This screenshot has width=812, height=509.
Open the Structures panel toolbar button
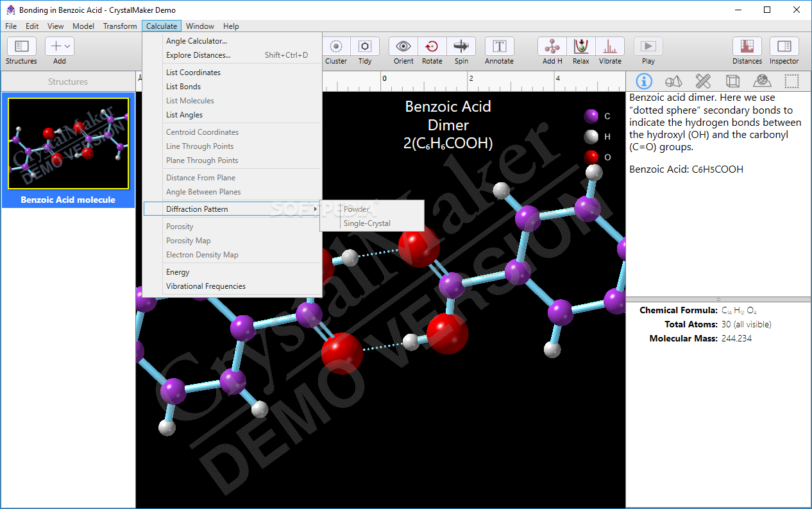tap(21, 47)
